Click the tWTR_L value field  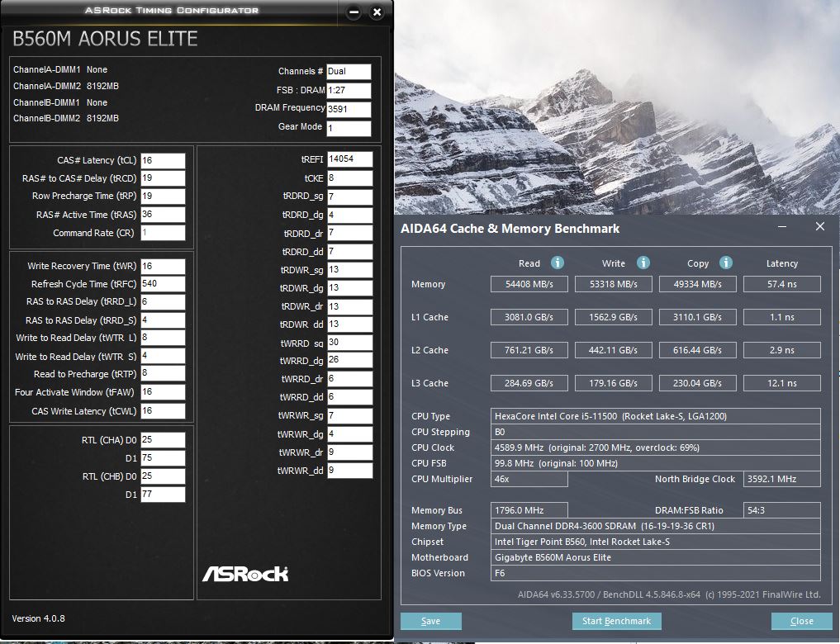(163, 337)
